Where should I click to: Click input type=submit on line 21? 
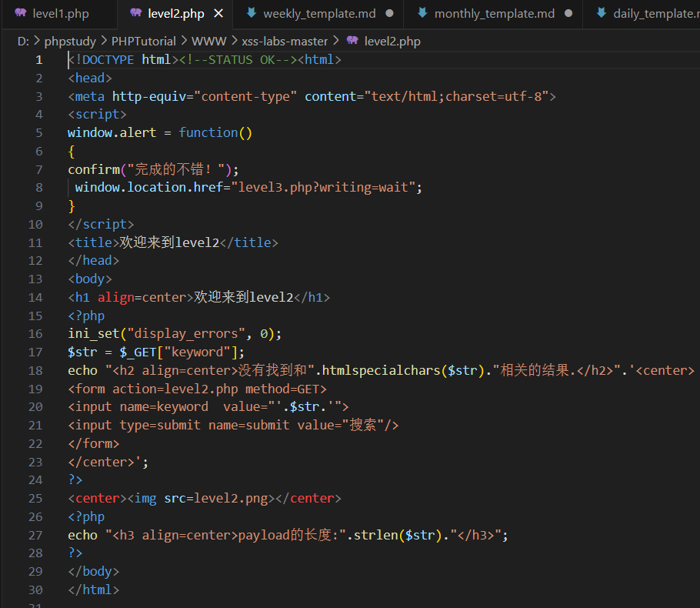tap(138, 426)
